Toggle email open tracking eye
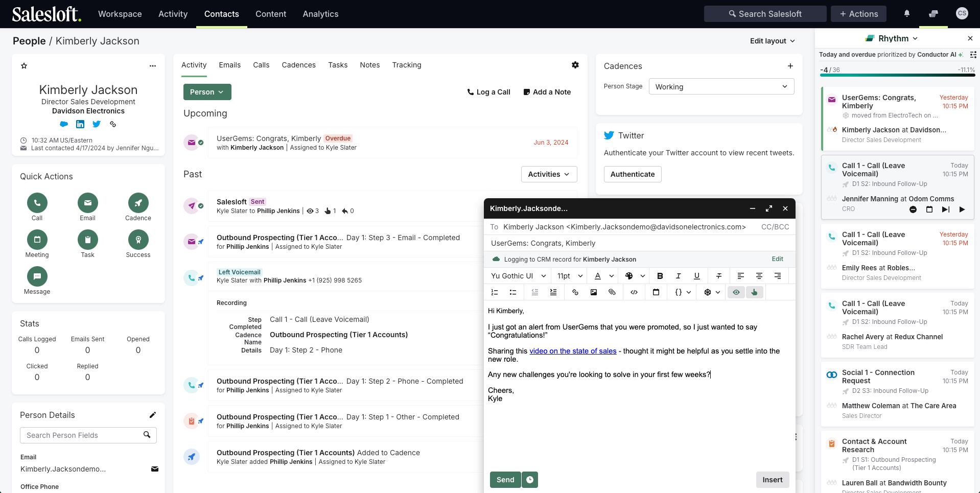This screenshot has height=493, width=980. (x=736, y=292)
